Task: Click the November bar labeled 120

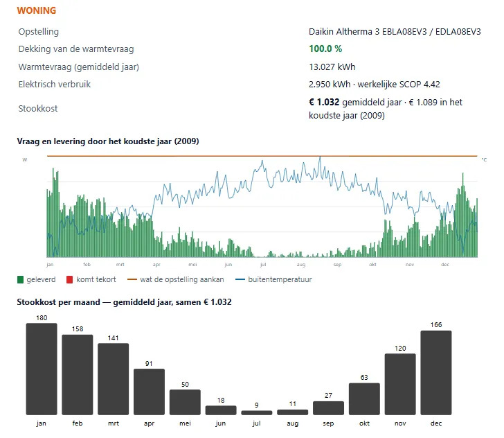Action: click(400, 384)
